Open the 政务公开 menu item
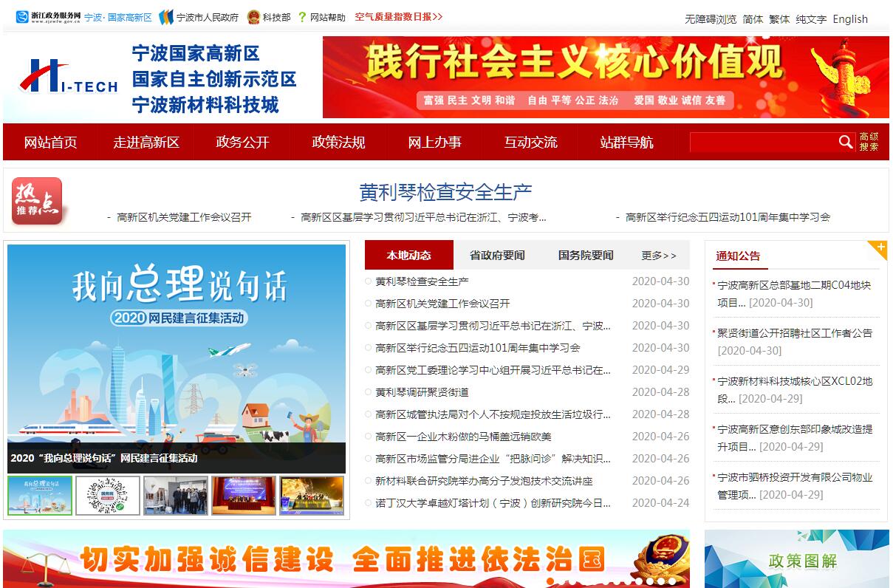 pyautogui.click(x=242, y=143)
